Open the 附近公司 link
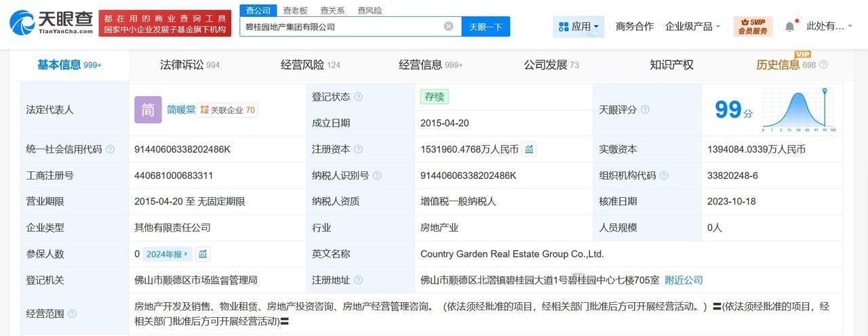 (x=684, y=280)
